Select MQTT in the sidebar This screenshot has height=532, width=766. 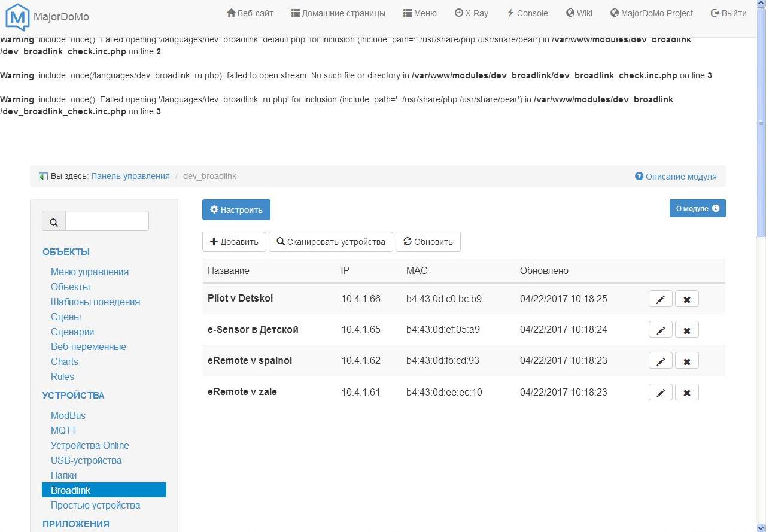63,430
